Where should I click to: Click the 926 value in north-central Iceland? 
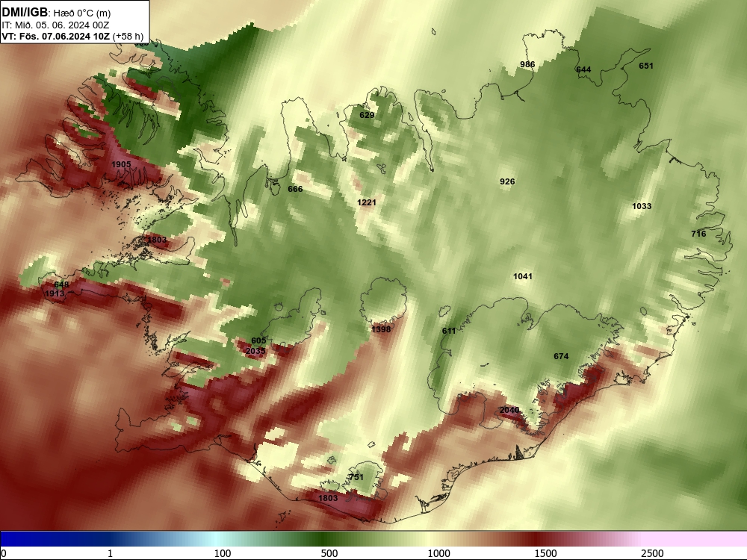click(x=507, y=181)
